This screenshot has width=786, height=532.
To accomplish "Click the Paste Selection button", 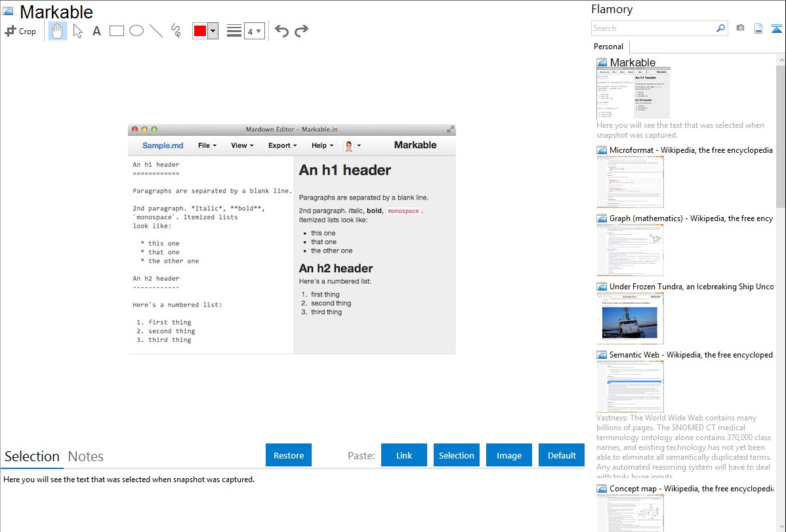I will click(456, 455).
